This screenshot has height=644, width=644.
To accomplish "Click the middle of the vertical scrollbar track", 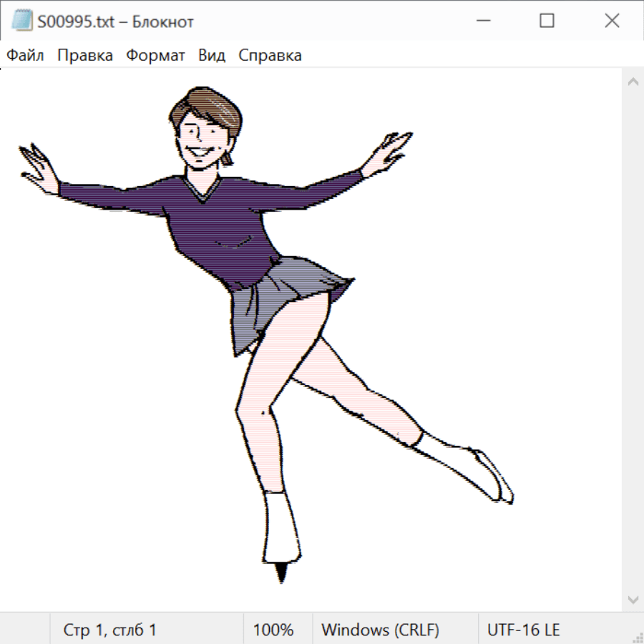I will coord(633,340).
